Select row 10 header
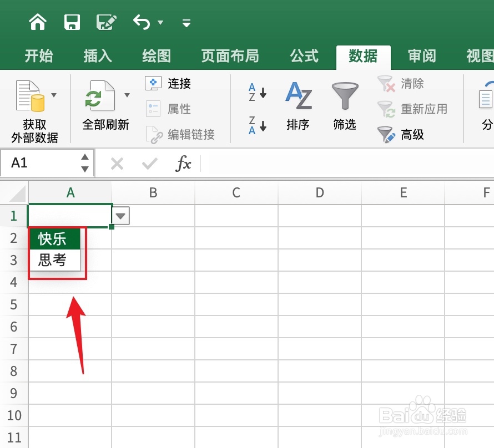Screen dimensions: 494x448 point(14,416)
